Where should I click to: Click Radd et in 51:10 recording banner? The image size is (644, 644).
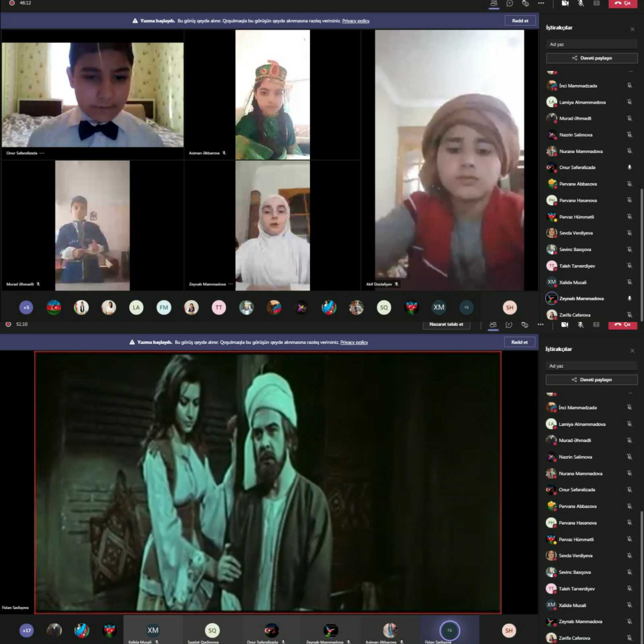click(519, 342)
